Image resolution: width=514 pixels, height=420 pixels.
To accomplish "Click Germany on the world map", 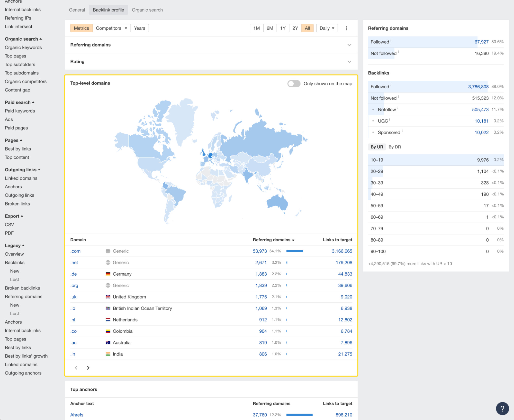I will pyautogui.click(x=210, y=156).
